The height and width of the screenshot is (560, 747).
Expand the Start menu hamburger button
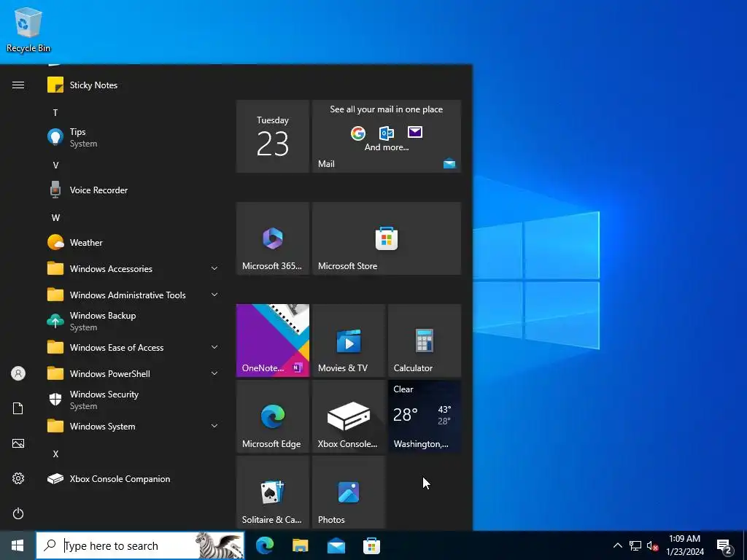[18, 85]
